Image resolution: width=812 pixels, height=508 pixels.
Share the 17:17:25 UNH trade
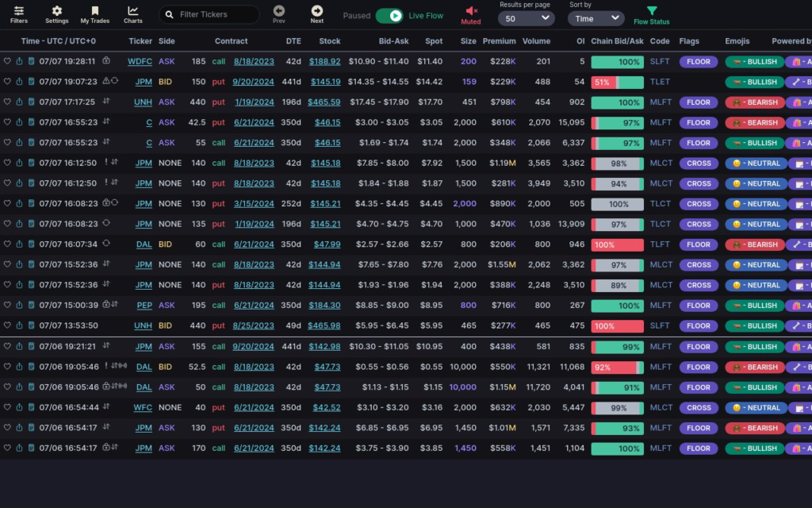click(19, 102)
